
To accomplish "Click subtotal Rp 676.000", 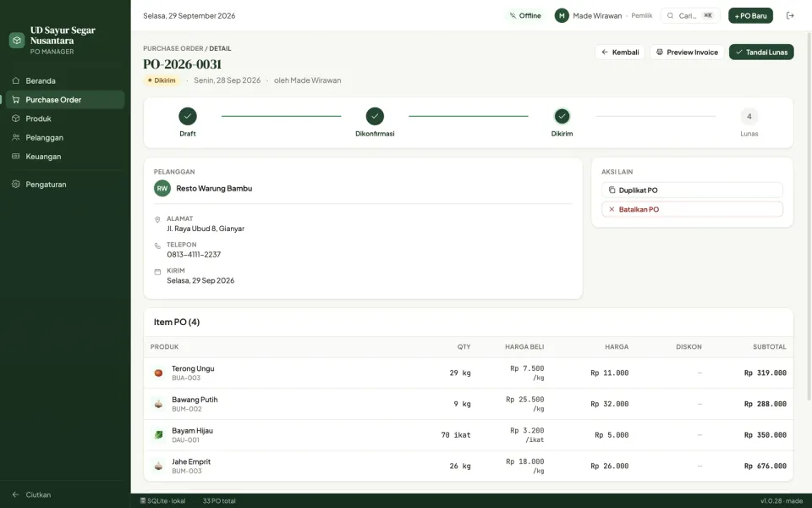I will click(765, 466).
